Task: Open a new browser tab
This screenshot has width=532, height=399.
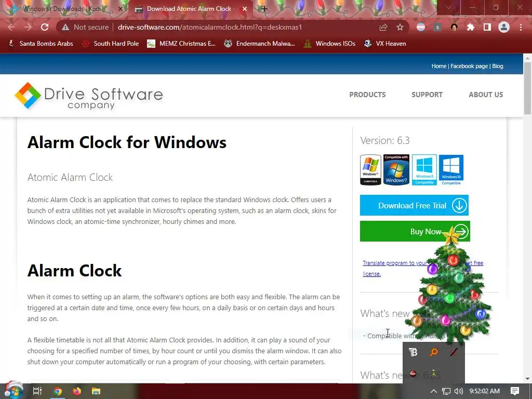Action: coord(264,9)
